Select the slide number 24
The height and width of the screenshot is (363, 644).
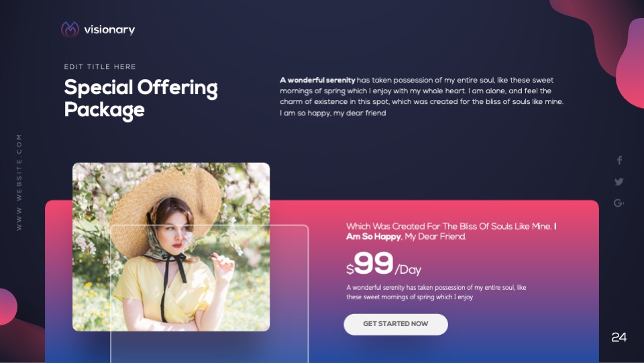(619, 338)
